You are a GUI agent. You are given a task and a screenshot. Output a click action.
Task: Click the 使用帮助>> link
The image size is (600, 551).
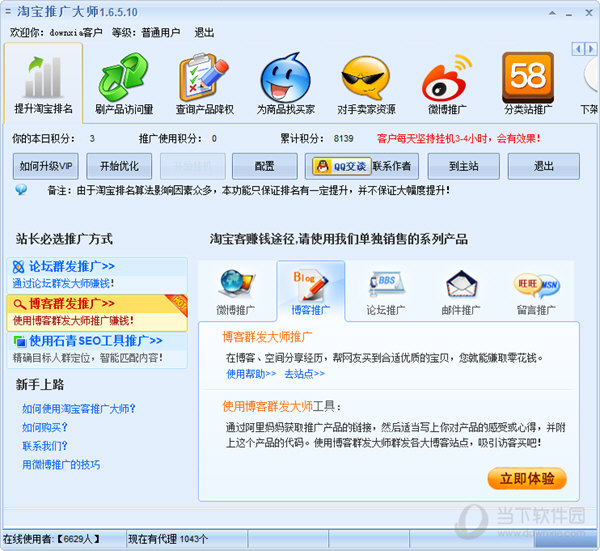point(251,373)
